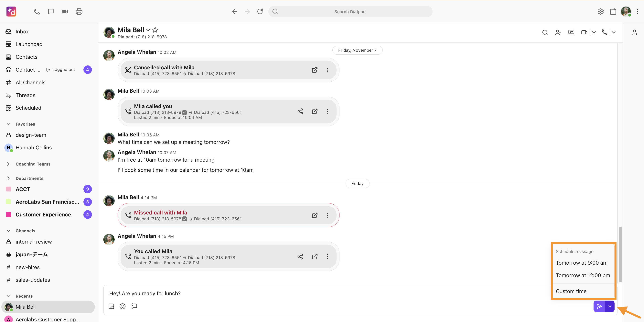Open Scheduled messages in the sidebar
644x322 pixels.
point(48,108)
